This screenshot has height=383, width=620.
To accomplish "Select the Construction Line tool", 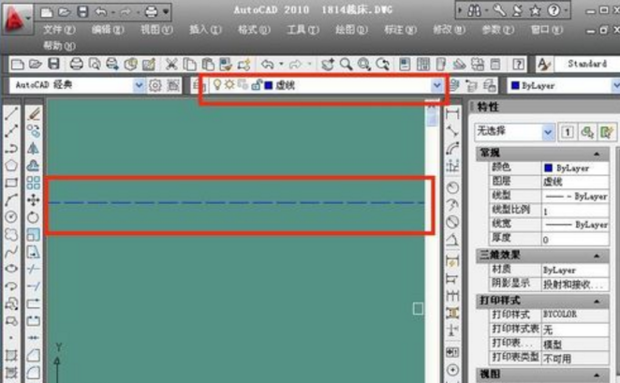I will click(11, 131).
